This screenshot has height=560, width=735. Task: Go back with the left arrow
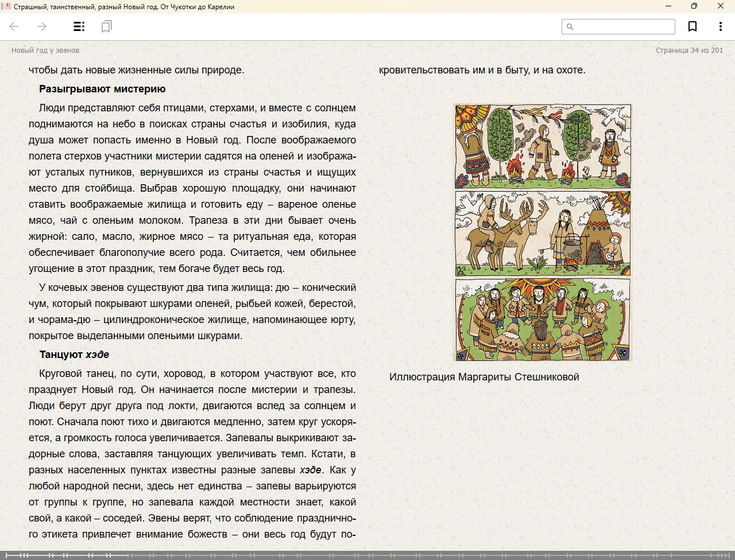coord(14,26)
